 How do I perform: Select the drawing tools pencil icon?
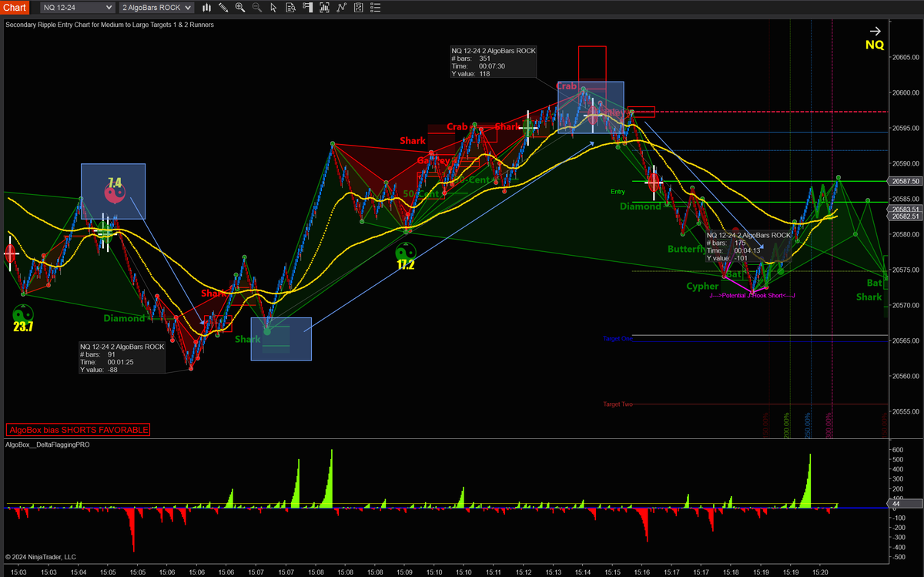223,8
